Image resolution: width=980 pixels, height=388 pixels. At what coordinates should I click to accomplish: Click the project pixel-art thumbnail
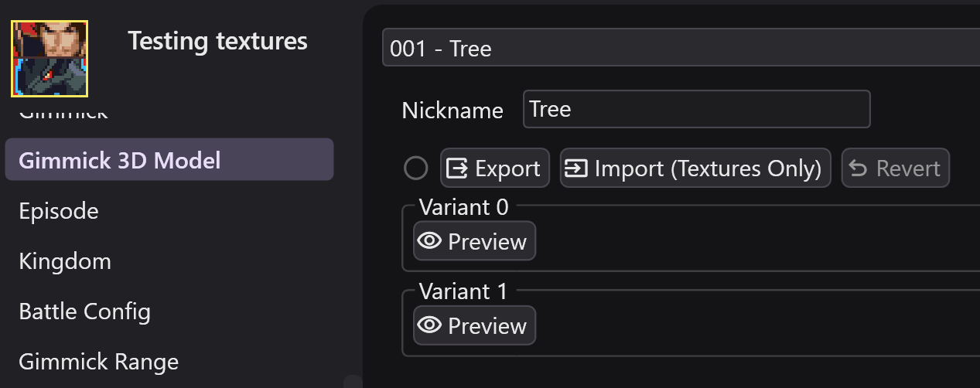point(50,59)
